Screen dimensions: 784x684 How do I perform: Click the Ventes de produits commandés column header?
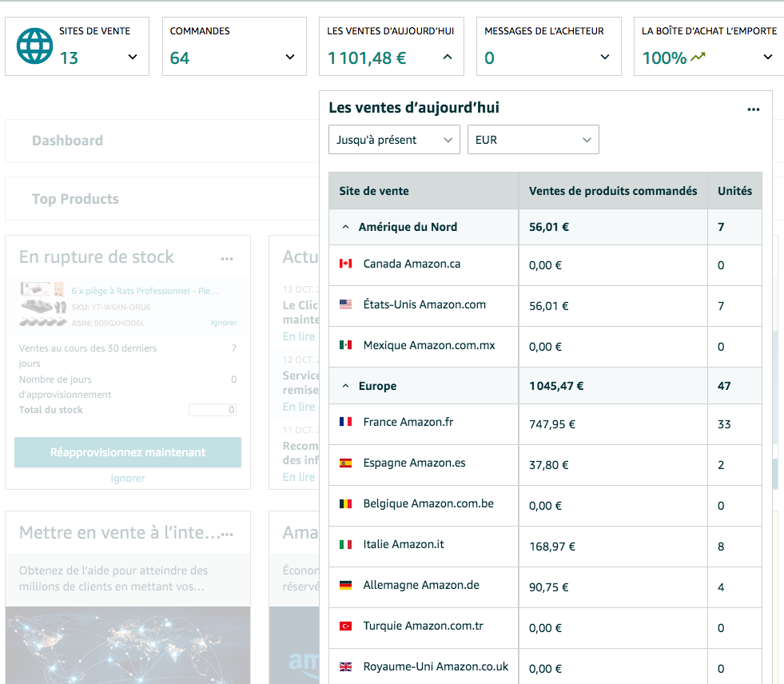(613, 191)
